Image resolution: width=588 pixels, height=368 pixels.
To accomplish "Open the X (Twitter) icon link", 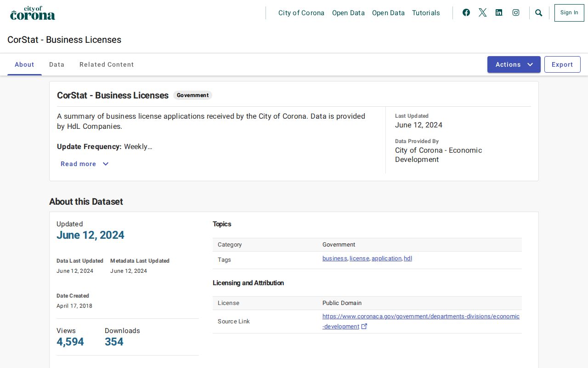I will click(482, 13).
